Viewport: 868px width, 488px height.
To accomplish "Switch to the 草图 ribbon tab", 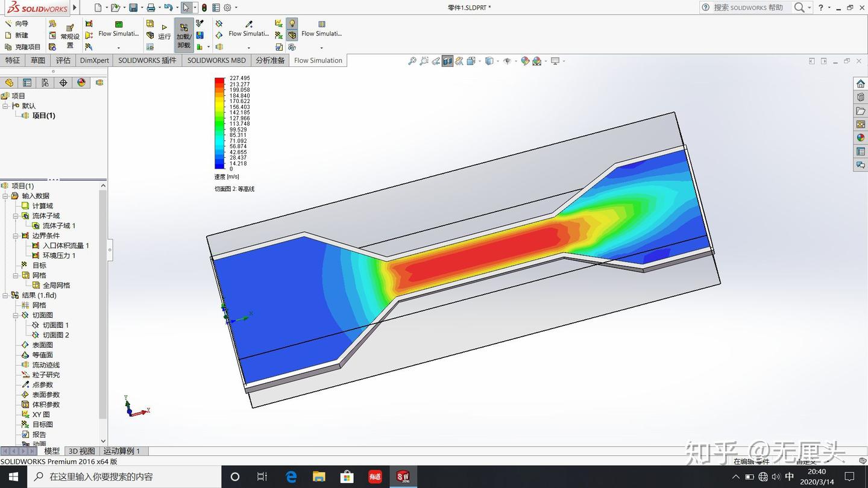I will tap(38, 60).
